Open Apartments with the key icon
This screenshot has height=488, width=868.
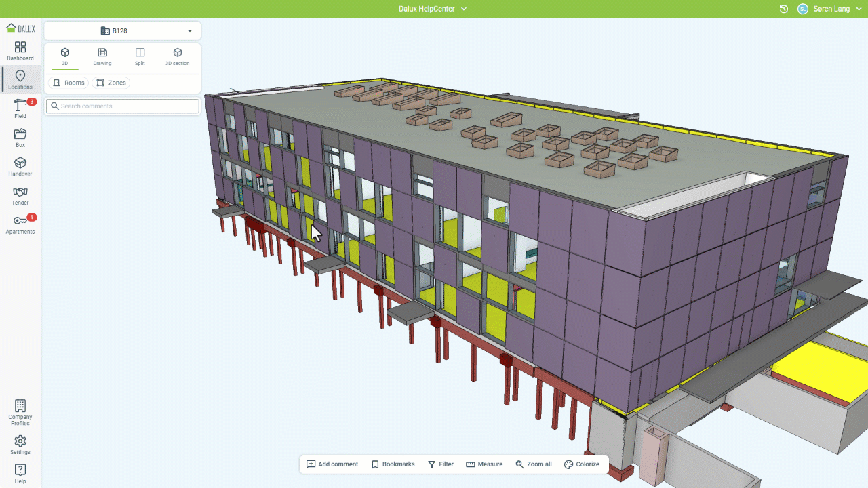(20, 224)
